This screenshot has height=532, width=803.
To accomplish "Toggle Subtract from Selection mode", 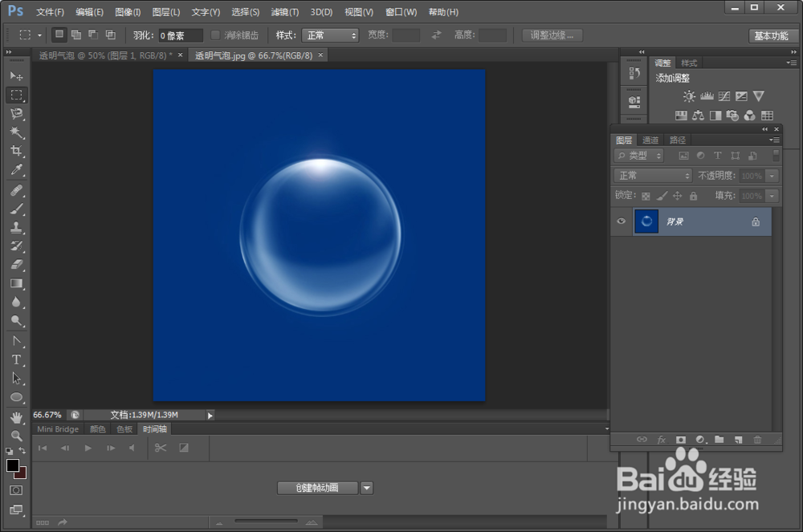I will point(93,35).
